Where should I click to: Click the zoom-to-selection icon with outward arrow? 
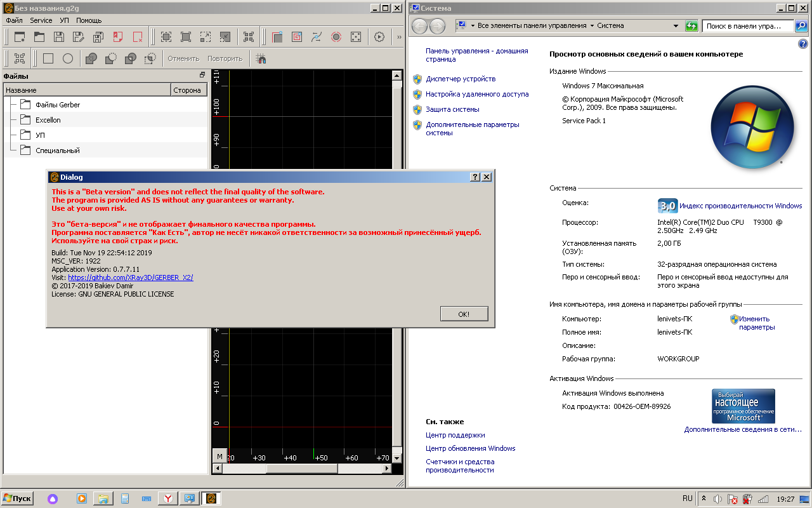[x=206, y=37]
